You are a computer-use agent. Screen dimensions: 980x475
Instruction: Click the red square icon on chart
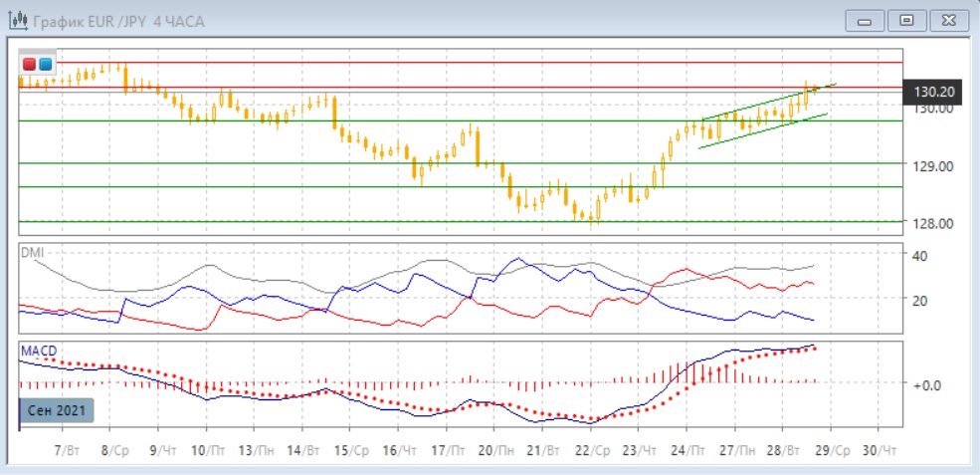click(29, 64)
